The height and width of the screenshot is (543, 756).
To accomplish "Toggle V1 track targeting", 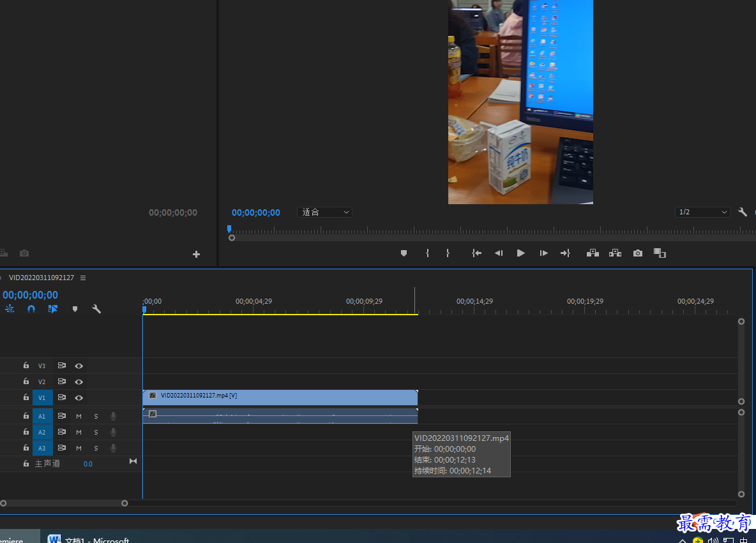I will point(42,398).
